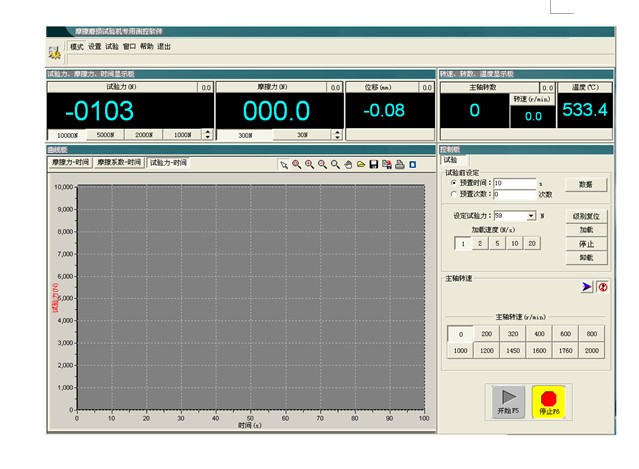
Task: Set spindle speed to 320 r/min
Action: (513, 334)
